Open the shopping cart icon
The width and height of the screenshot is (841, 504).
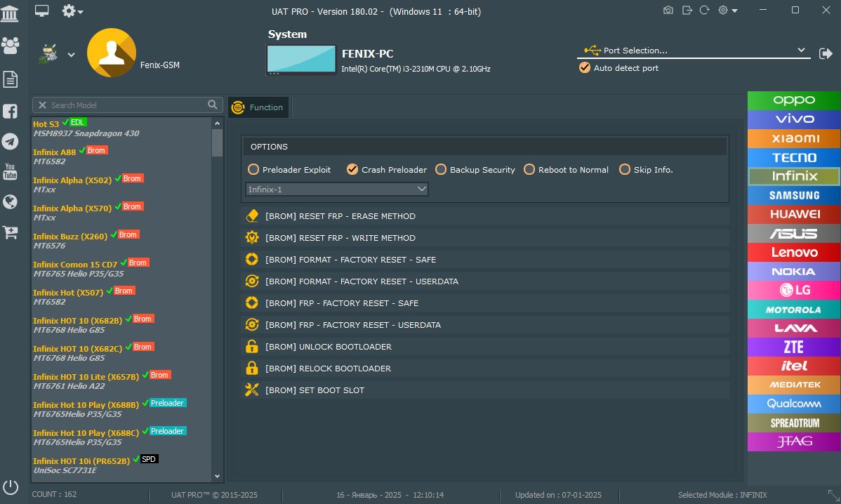click(x=10, y=232)
